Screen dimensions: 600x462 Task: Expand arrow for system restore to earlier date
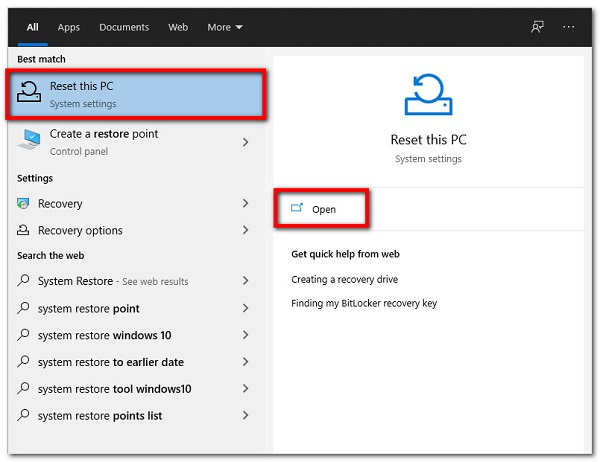point(246,362)
